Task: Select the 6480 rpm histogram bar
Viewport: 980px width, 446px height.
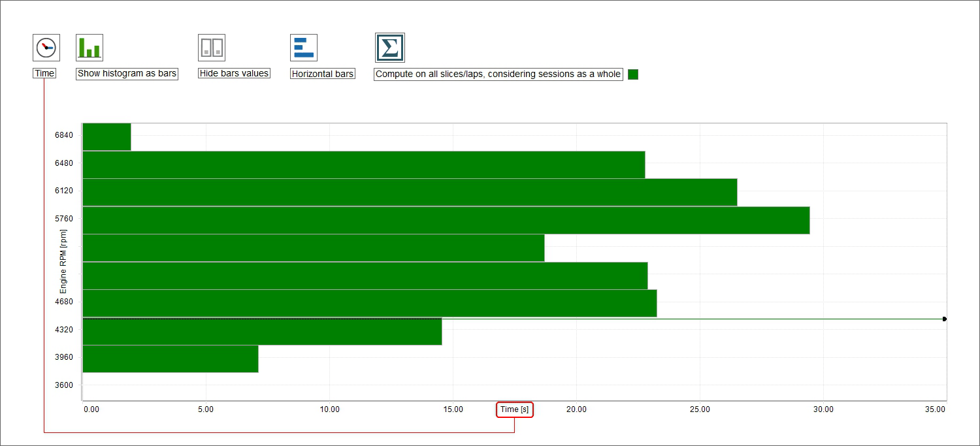Action: point(363,165)
